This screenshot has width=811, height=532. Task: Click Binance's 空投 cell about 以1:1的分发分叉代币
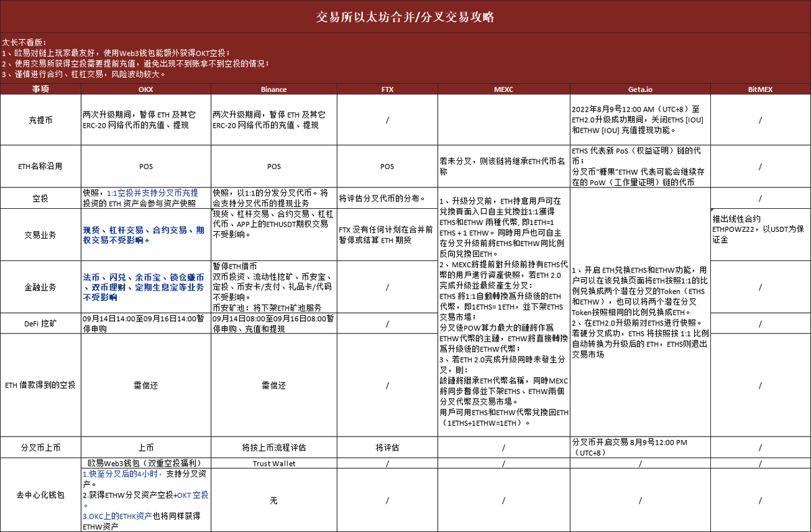(x=274, y=198)
